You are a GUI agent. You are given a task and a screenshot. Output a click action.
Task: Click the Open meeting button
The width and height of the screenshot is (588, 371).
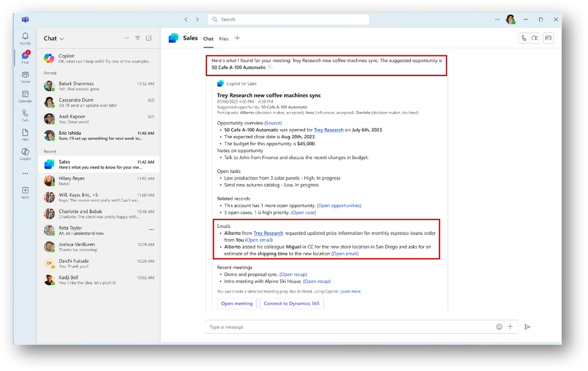click(x=237, y=303)
